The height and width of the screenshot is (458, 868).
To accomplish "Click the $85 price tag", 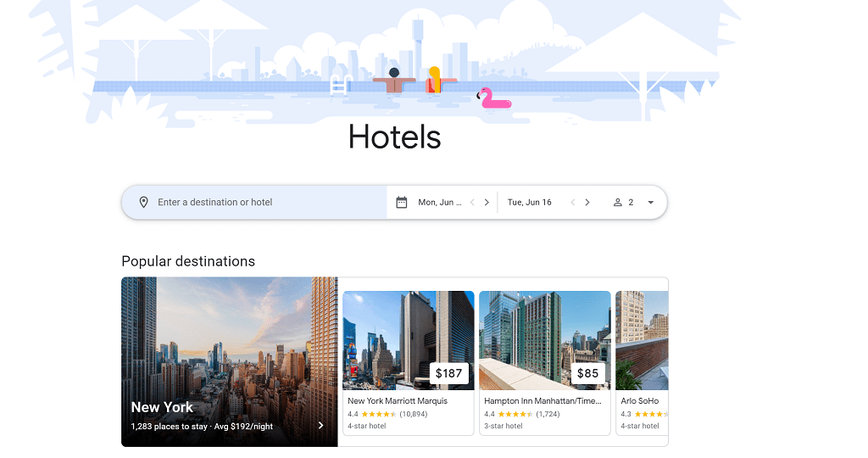I will (588, 373).
